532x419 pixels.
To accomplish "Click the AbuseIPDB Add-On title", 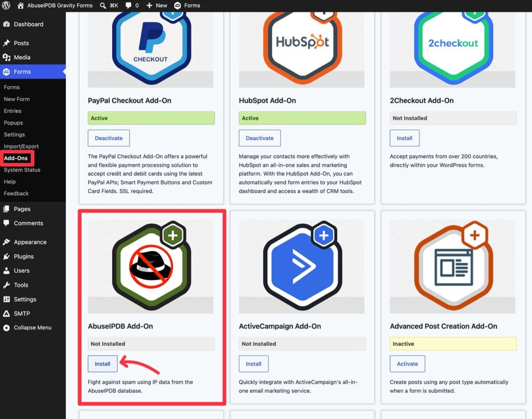I will pyautogui.click(x=121, y=327).
